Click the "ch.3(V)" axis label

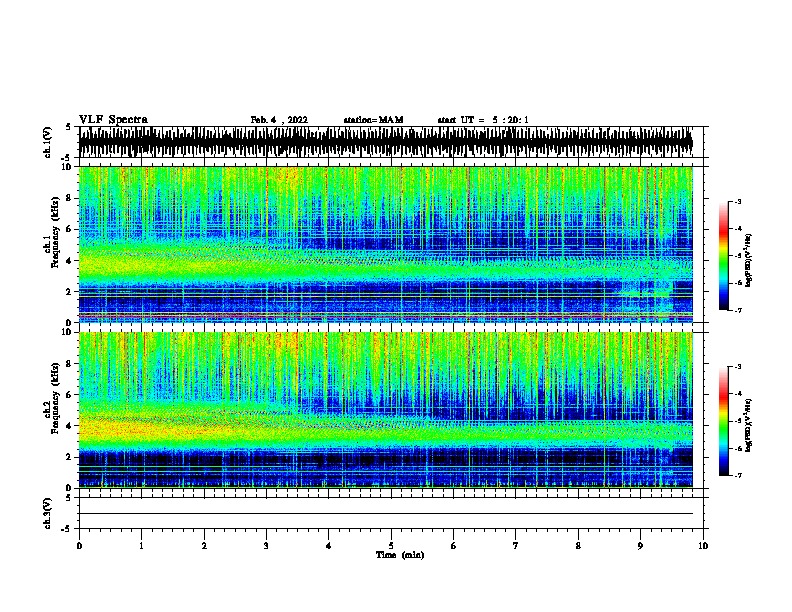[48, 513]
